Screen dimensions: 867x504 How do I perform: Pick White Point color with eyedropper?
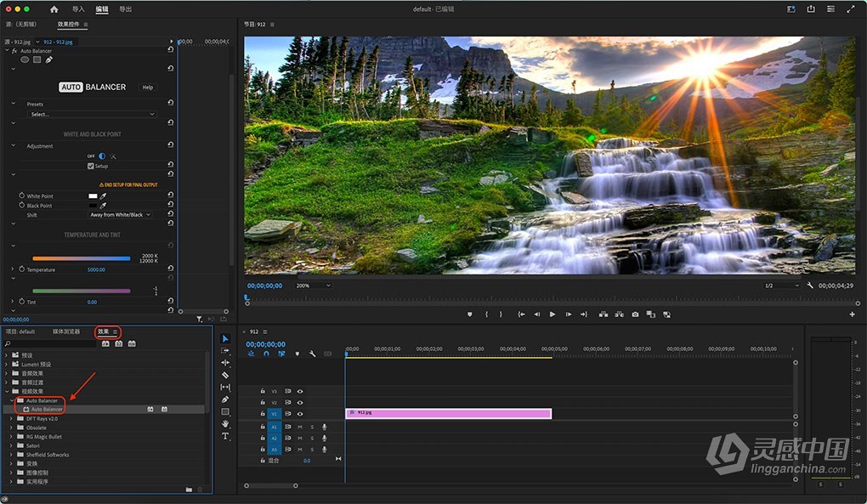103,195
